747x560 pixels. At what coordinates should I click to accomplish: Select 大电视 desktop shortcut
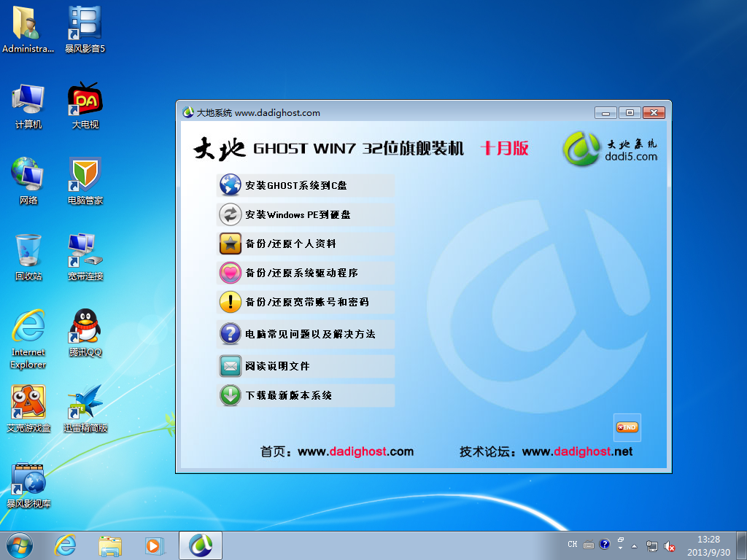(85, 106)
